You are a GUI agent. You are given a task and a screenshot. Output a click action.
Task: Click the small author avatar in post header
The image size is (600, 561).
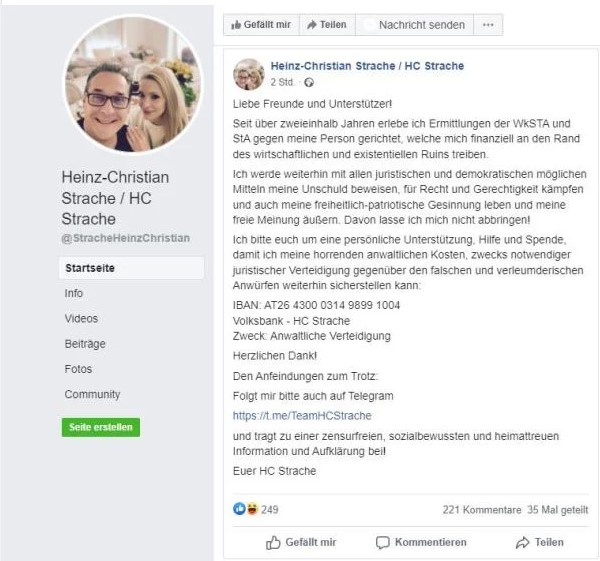[x=249, y=74]
